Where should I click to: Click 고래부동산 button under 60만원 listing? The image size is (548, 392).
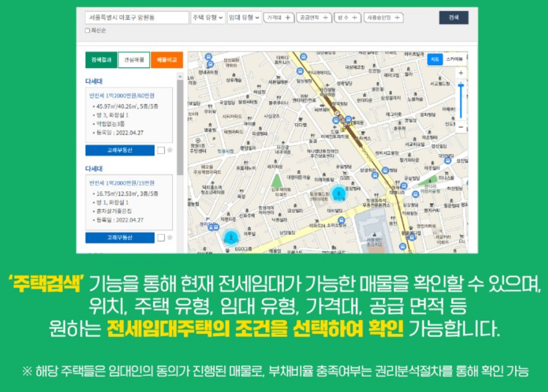[x=120, y=150]
